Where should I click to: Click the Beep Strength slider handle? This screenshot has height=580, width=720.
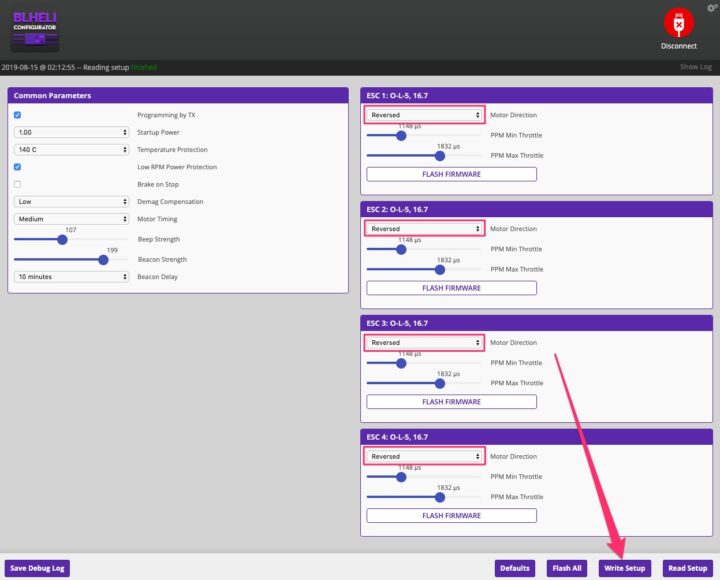click(62, 239)
